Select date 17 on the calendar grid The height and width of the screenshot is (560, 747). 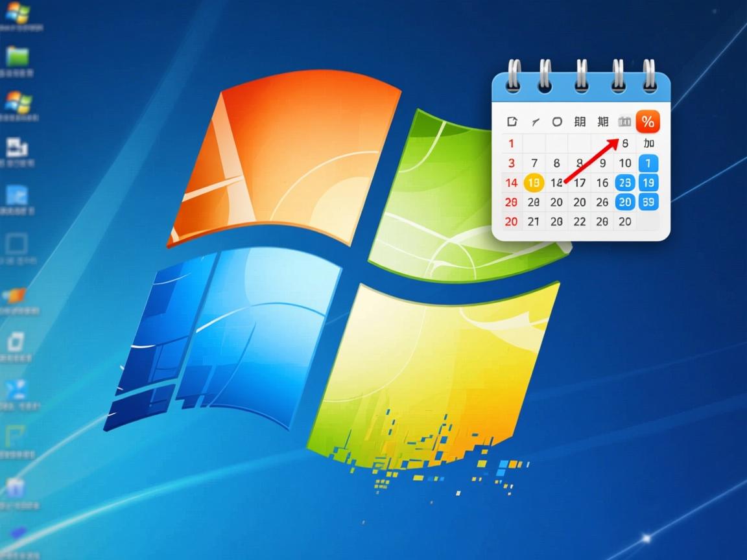(580, 183)
